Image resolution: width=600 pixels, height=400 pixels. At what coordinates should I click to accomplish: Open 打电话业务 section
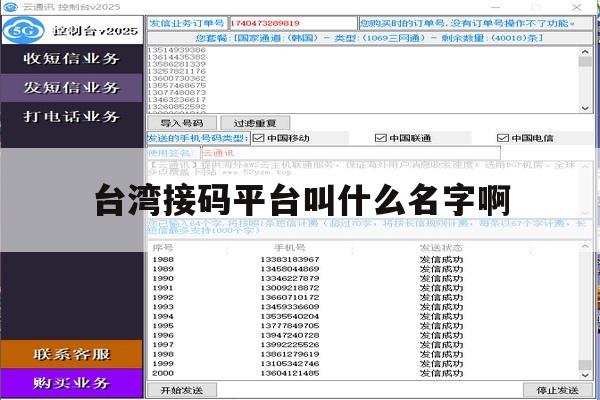[72, 116]
